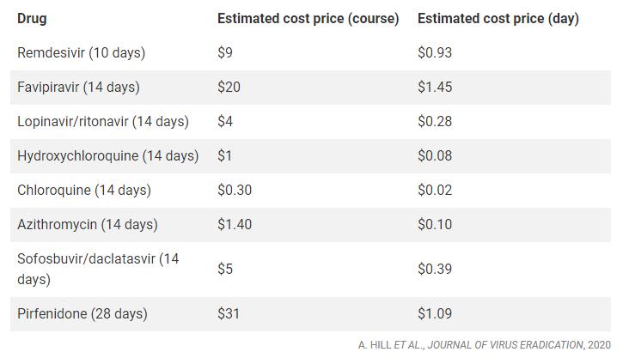Screen dimensions: 629x364
Task: Click the Journal of Virus Eradication citation
Action: (x=484, y=345)
